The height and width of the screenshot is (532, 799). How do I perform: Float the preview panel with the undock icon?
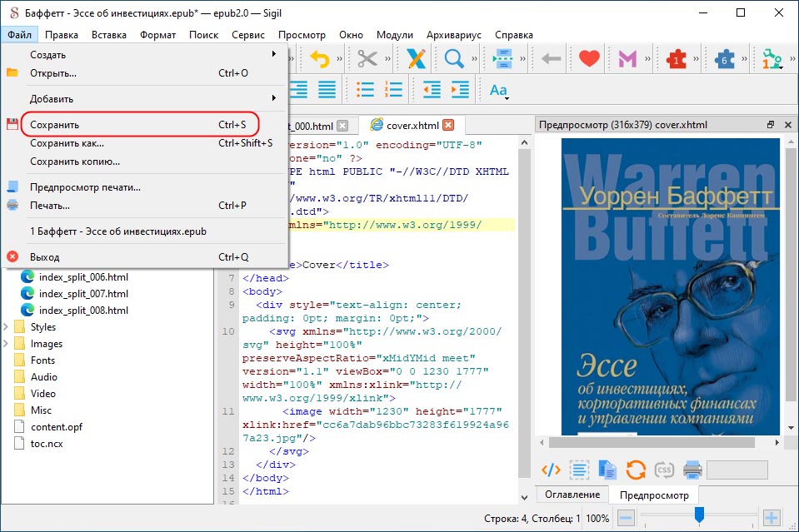click(x=771, y=125)
